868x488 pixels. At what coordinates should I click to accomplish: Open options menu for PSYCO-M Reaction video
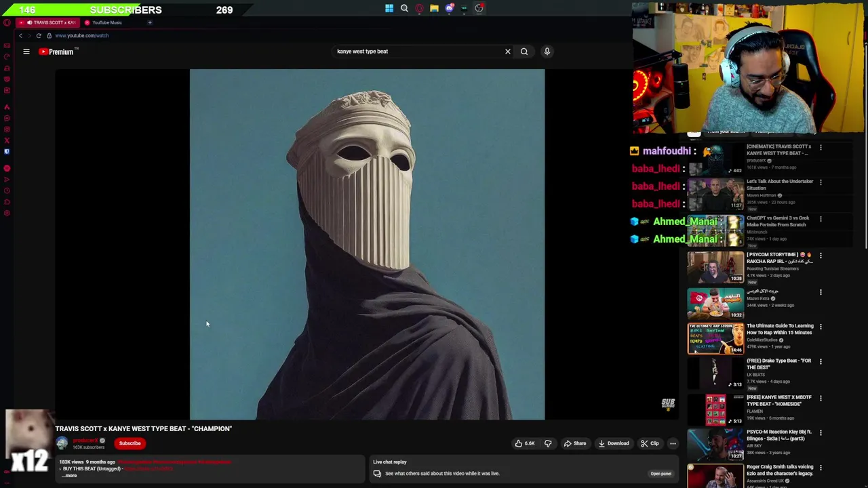821,433
